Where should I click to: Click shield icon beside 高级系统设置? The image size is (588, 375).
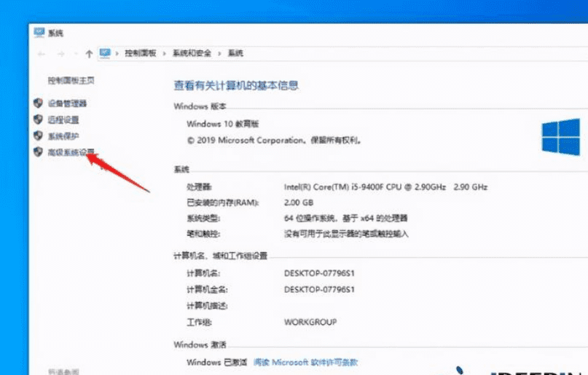(x=38, y=151)
